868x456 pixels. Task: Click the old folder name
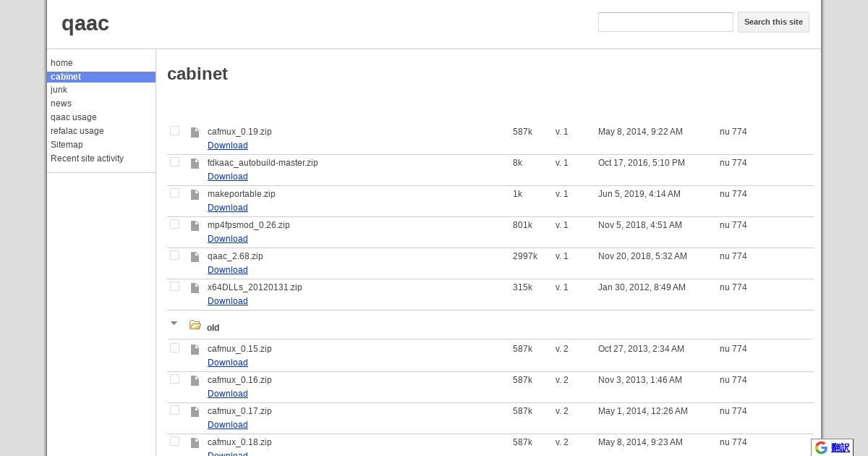[213, 328]
